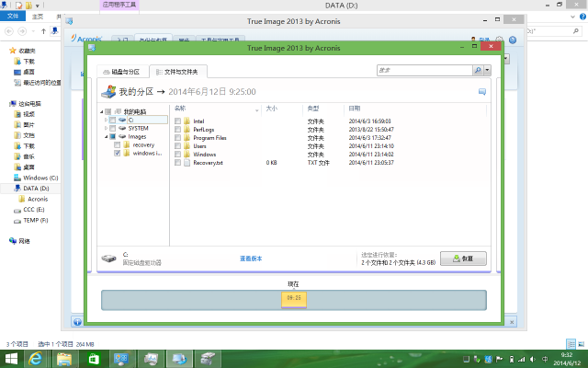This screenshot has height=368, width=588.
Task: Tick the checkbox for drive C: in tree
Action: pos(112,121)
